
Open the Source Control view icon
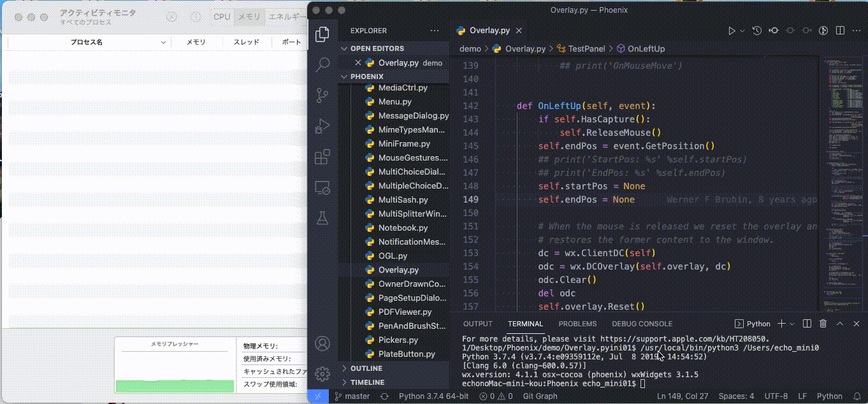(322, 94)
